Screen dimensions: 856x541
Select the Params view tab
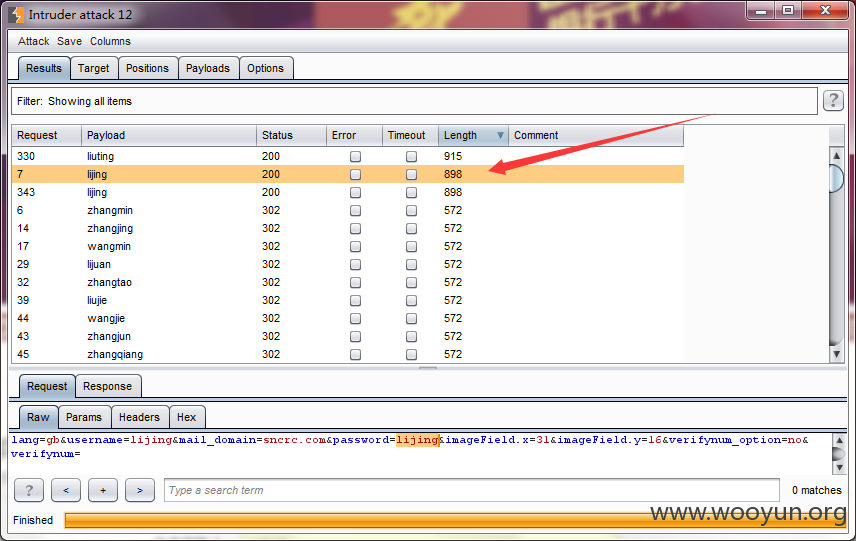(x=84, y=417)
